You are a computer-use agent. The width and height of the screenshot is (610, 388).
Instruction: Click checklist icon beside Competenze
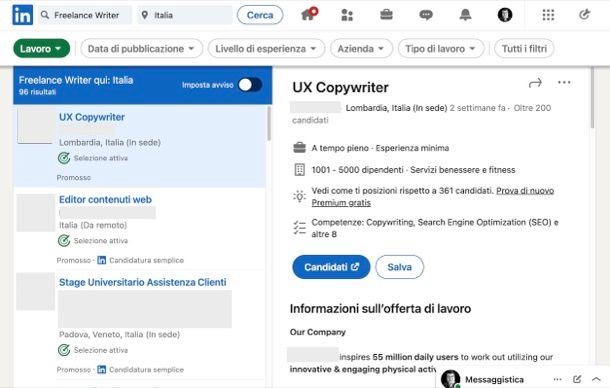tap(300, 228)
